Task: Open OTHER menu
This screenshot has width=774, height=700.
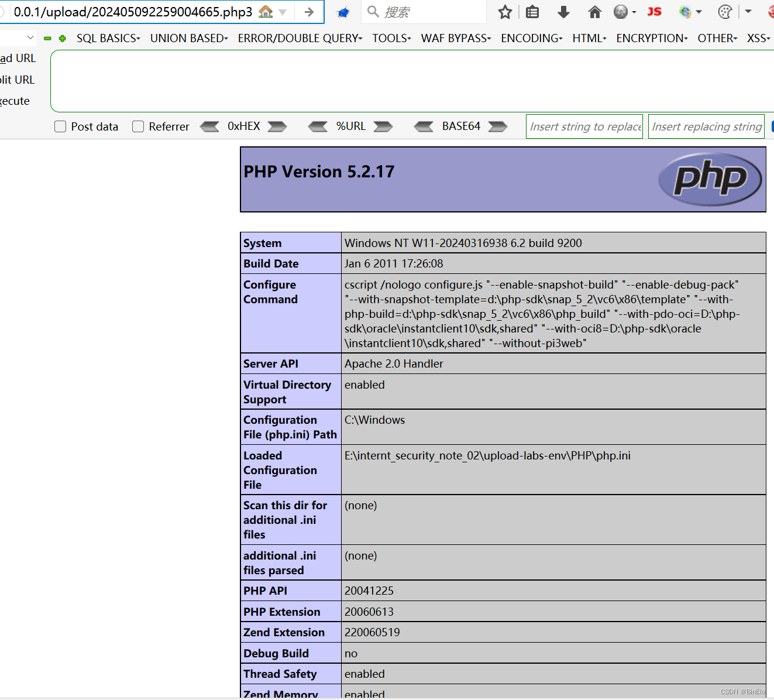Action: point(718,38)
